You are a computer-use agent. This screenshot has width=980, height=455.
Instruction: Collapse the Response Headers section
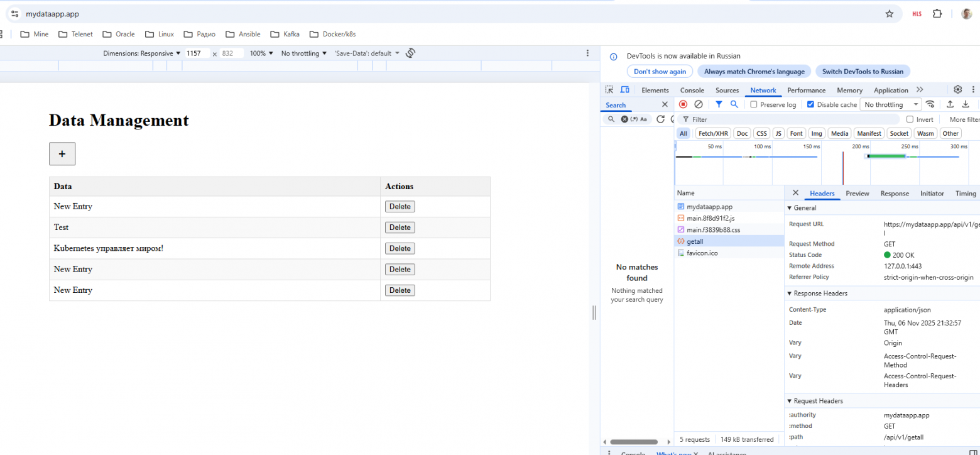coord(817,293)
